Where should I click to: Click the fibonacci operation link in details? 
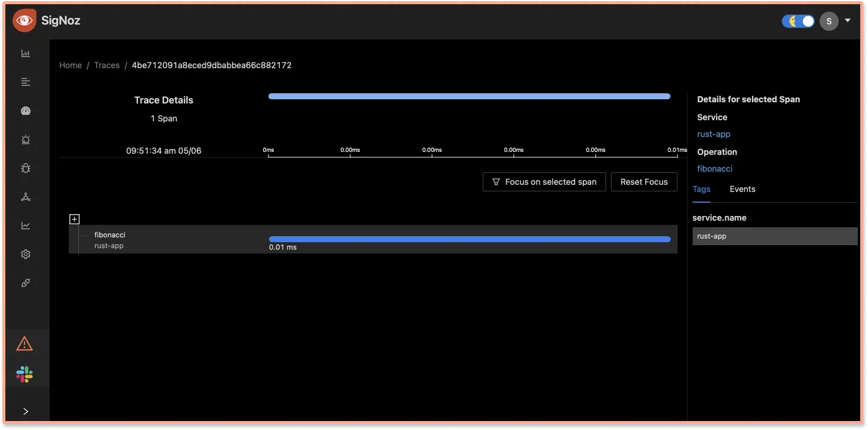click(715, 169)
